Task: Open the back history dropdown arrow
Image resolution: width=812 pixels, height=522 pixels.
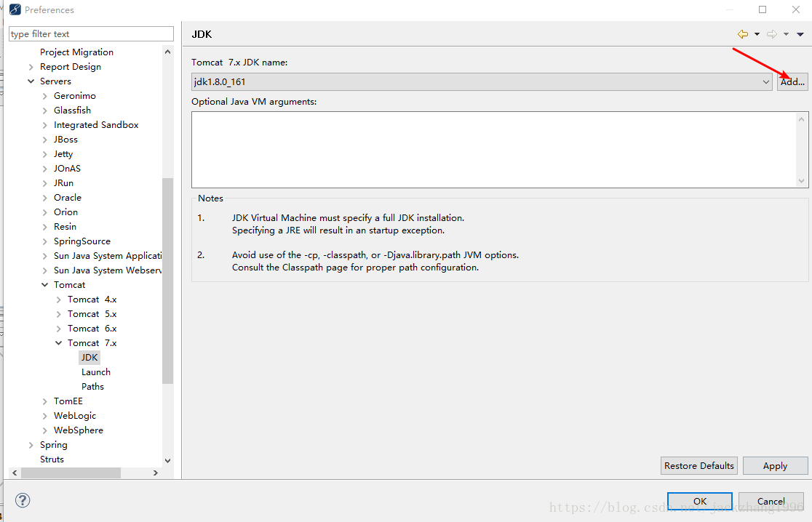Action: [x=757, y=34]
